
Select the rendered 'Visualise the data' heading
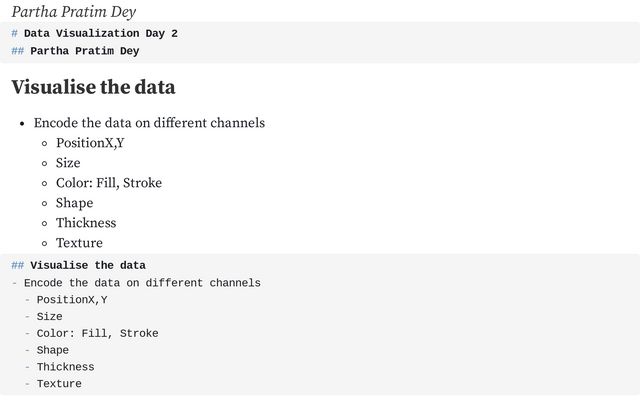(93, 87)
